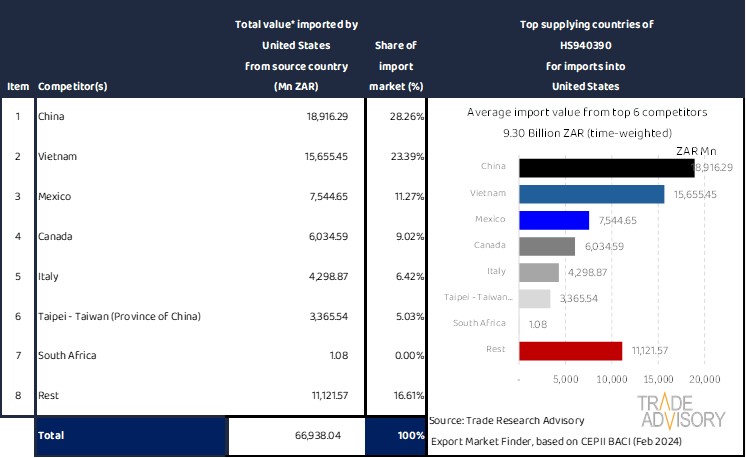The height and width of the screenshot is (458, 746).
Task: Click the Total value imported column header
Action: (295, 55)
